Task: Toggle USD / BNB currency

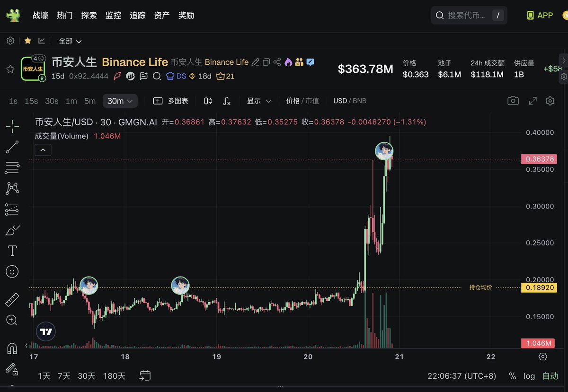Action: point(350,101)
